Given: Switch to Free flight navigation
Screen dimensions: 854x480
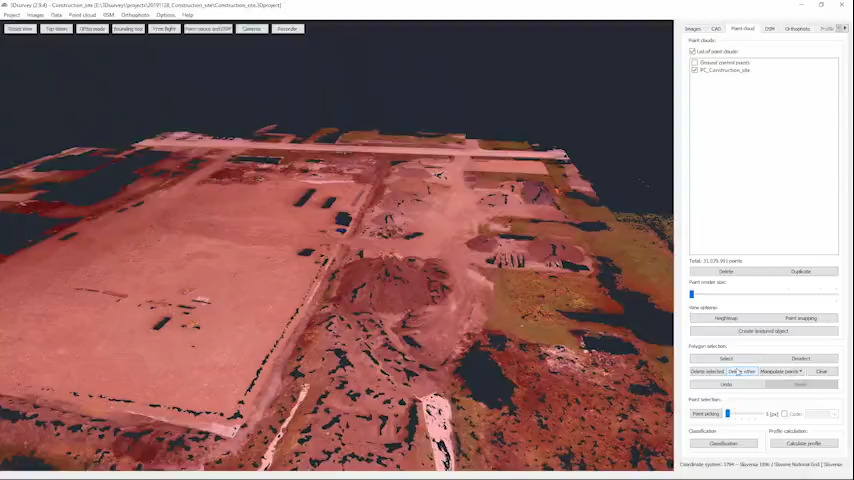Looking at the screenshot, I should pos(164,29).
